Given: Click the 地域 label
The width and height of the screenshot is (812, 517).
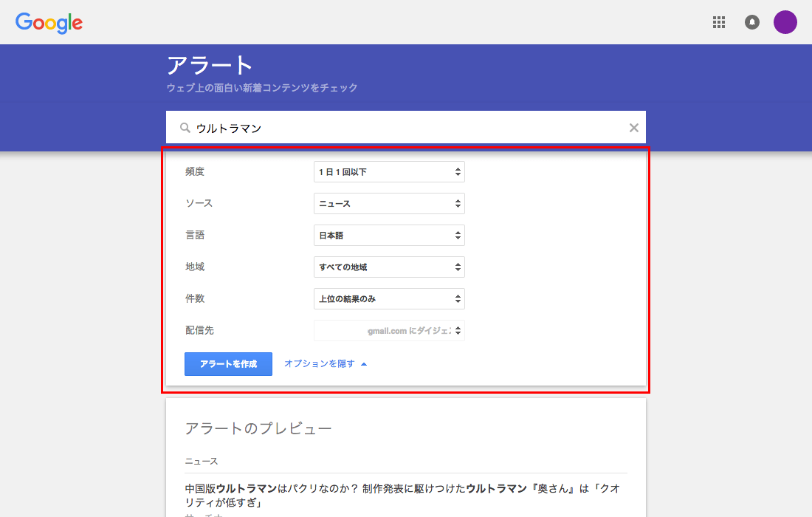Looking at the screenshot, I should 195,267.
